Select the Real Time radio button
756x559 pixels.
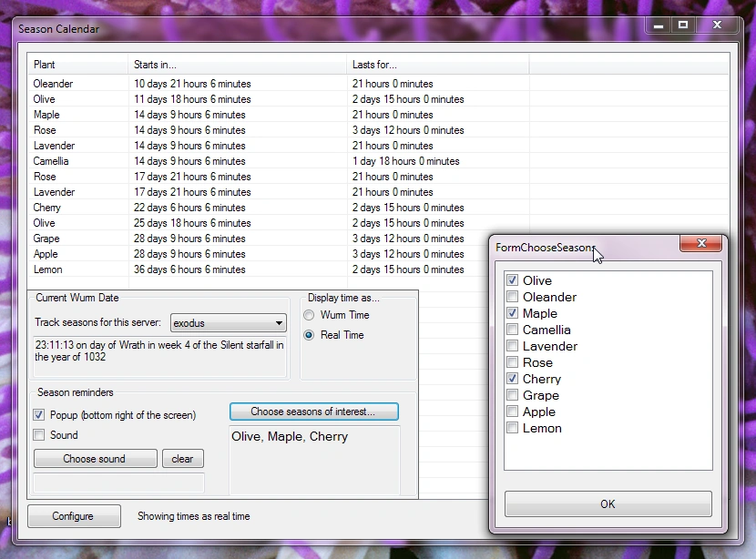[x=309, y=335]
